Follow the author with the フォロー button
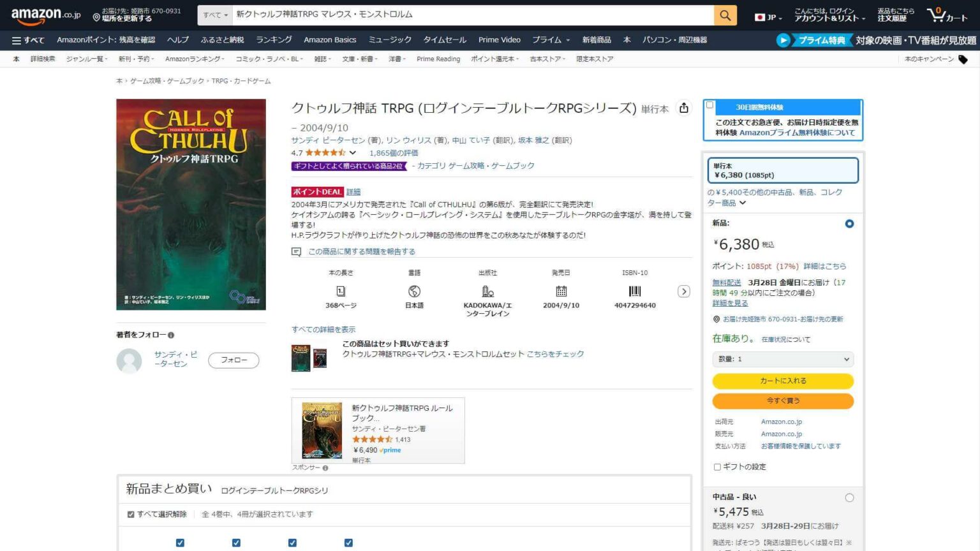Image resolution: width=980 pixels, height=551 pixels. point(234,360)
